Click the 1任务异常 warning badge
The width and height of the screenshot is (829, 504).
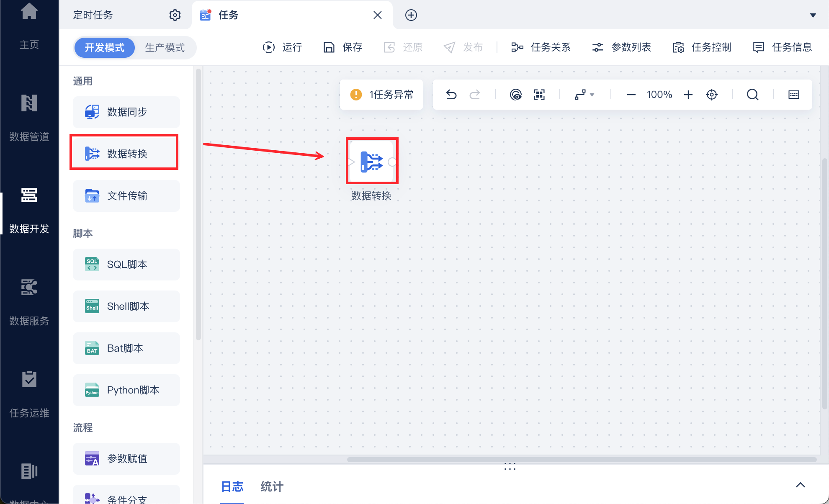pyautogui.click(x=381, y=95)
